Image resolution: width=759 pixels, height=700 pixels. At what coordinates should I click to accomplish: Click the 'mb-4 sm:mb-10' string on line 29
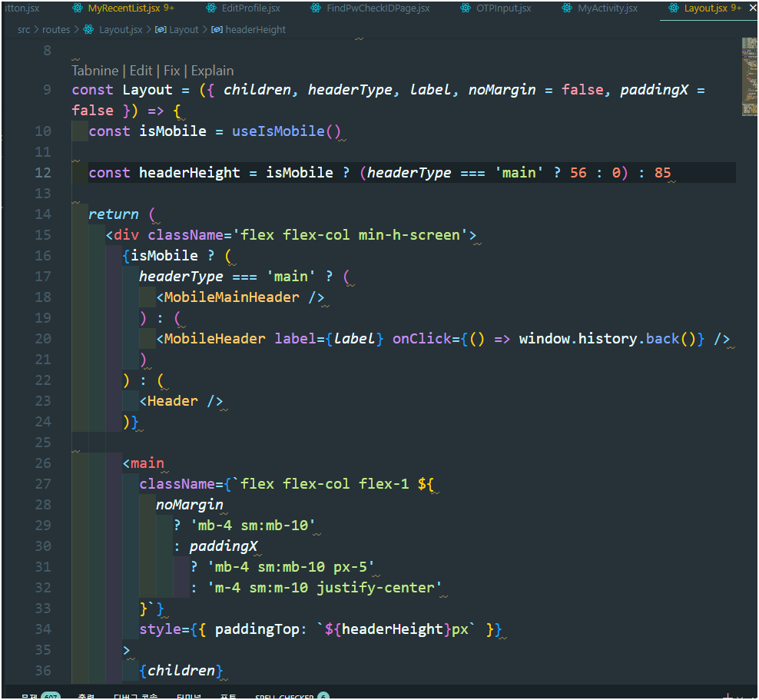coord(253,526)
